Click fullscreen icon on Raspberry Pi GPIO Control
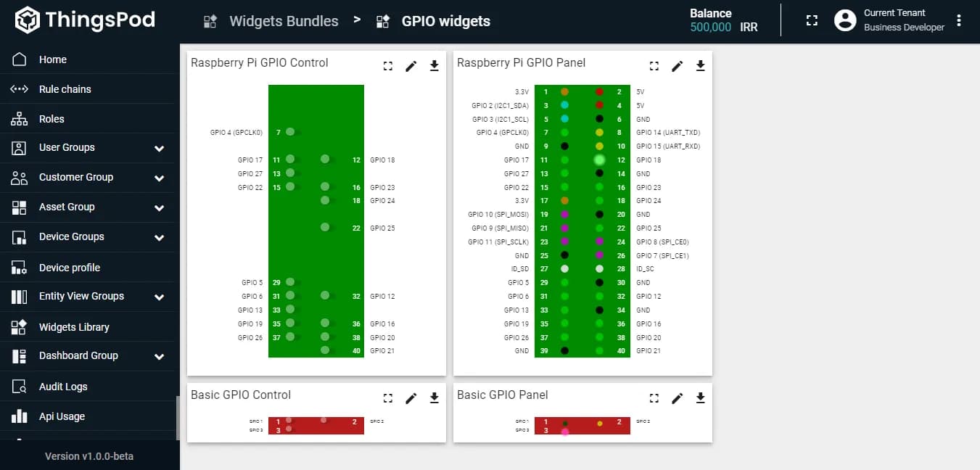The width and height of the screenshot is (980, 470). click(388, 66)
